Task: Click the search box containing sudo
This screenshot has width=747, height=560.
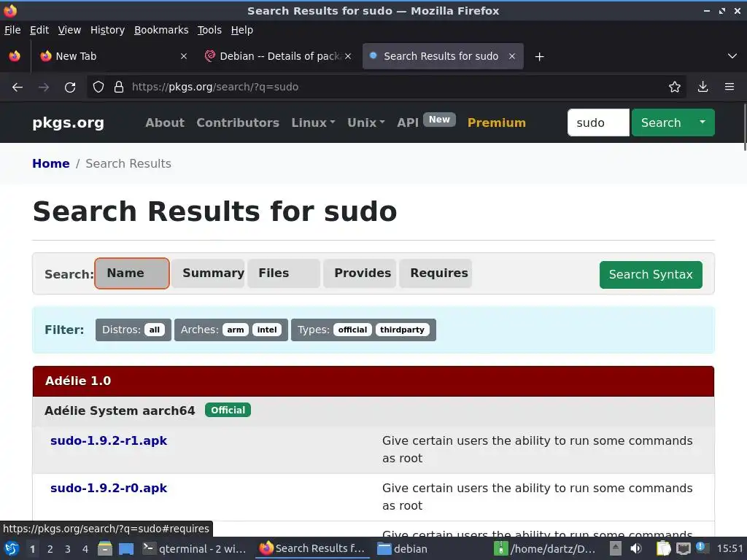Action: coord(598,122)
